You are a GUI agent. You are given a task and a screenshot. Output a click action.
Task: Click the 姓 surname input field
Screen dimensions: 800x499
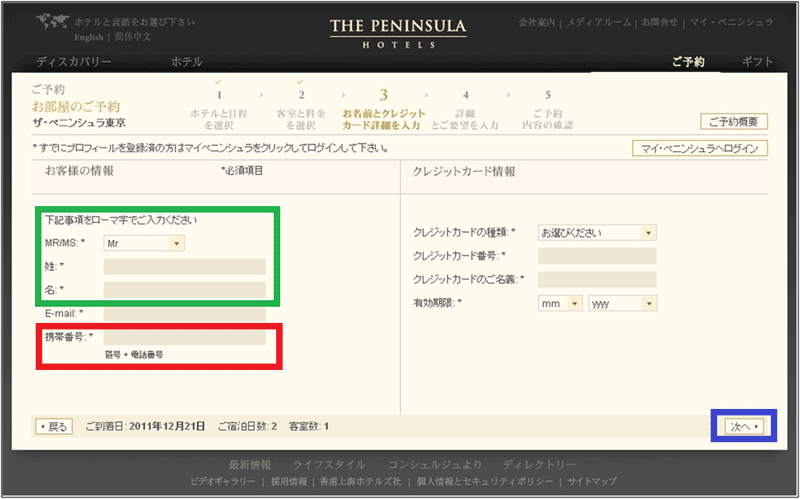tap(185, 266)
